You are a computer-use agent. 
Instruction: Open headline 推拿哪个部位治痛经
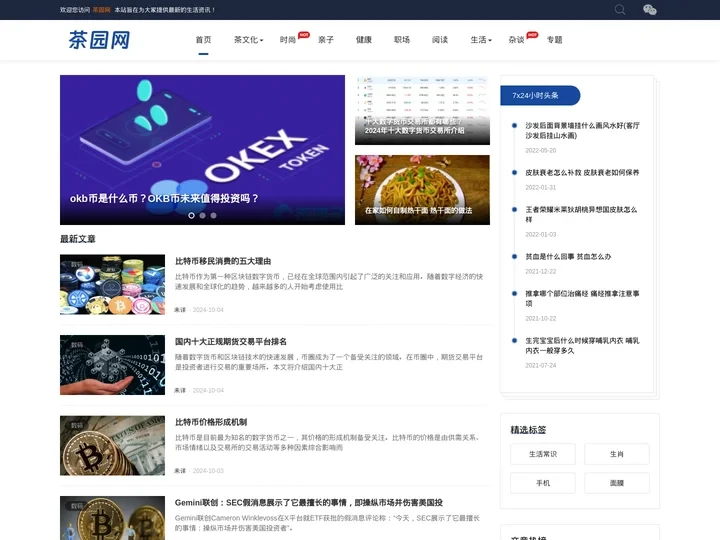pyautogui.click(x=582, y=298)
